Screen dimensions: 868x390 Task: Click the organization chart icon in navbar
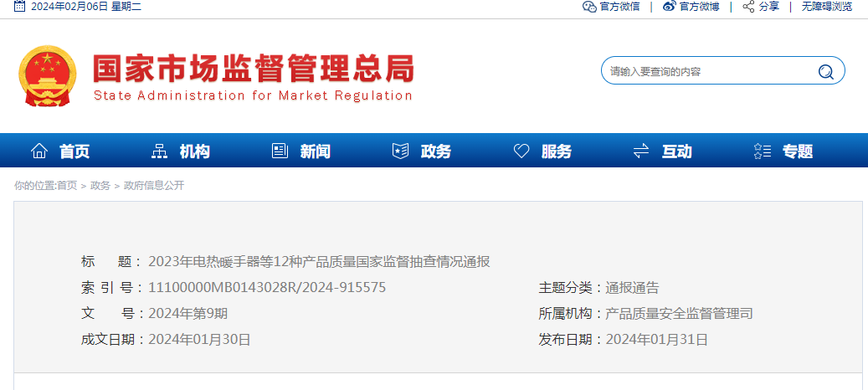pyautogui.click(x=159, y=151)
